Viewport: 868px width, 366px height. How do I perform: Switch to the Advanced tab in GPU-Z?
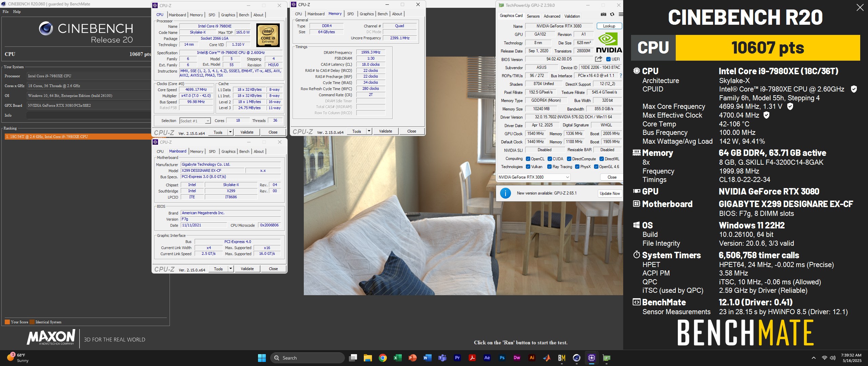click(552, 16)
